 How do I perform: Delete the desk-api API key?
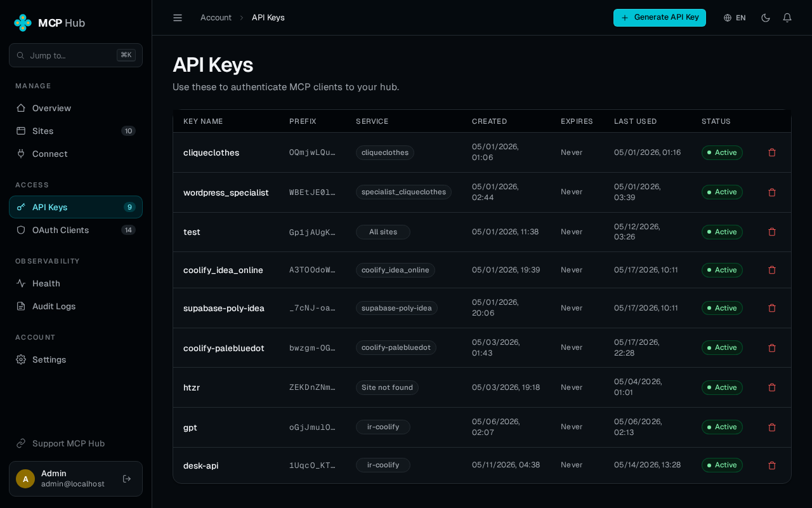pos(772,465)
